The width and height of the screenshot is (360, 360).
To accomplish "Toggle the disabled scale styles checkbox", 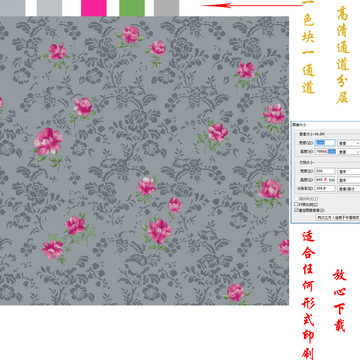I will coord(296,199).
